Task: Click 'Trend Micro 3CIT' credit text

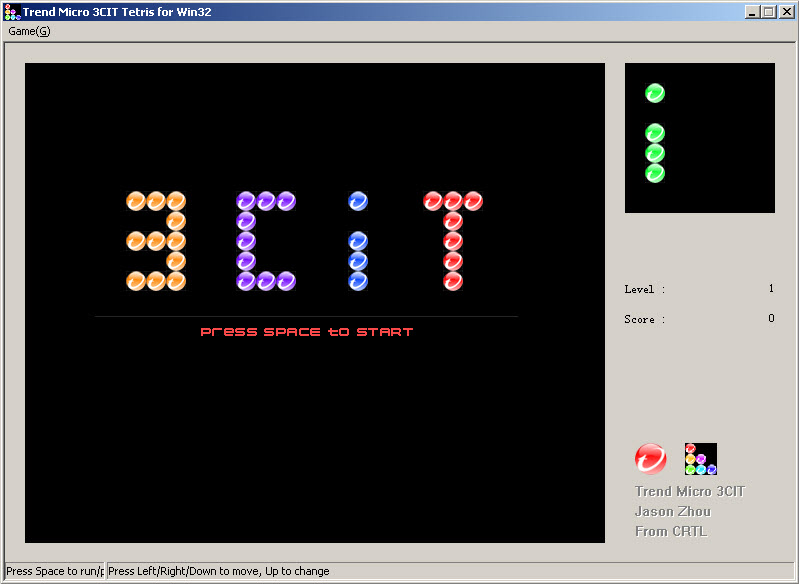Action: [x=690, y=491]
